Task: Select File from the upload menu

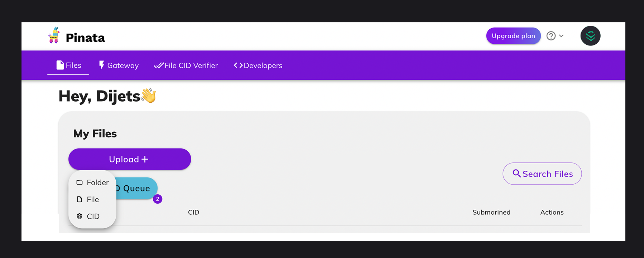Action: point(93,199)
